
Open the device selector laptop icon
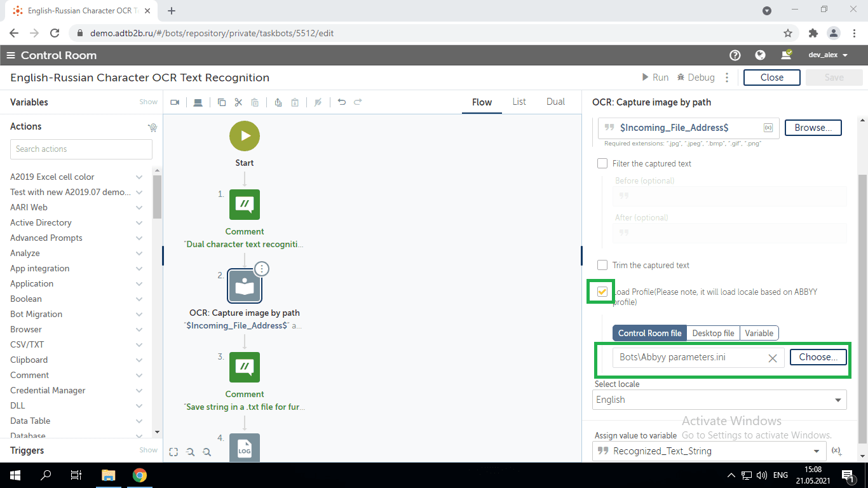(x=198, y=102)
